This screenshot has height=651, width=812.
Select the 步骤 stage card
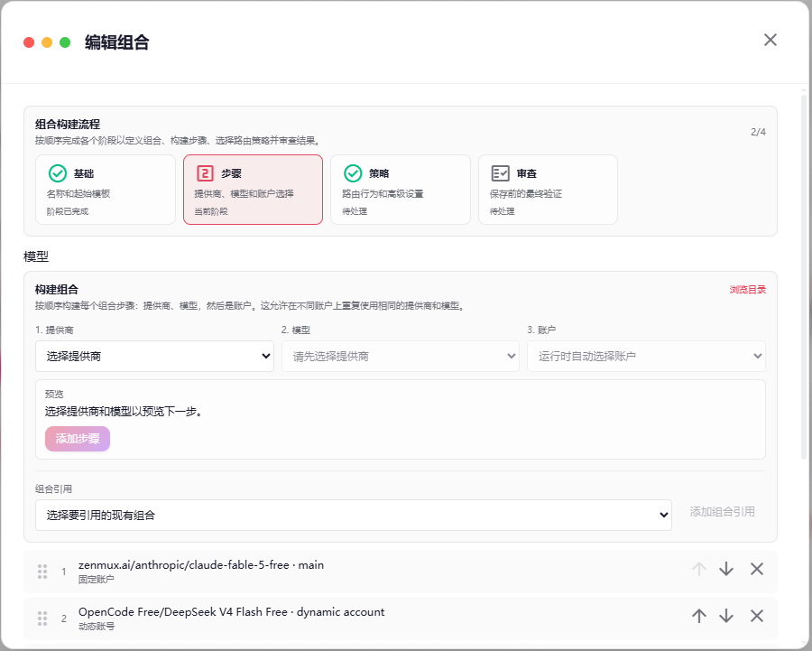click(x=254, y=190)
